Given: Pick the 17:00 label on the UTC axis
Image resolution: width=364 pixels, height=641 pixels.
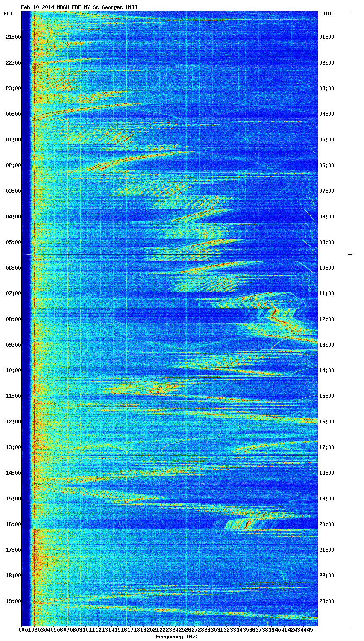Looking at the screenshot, I should [x=327, y=447].
